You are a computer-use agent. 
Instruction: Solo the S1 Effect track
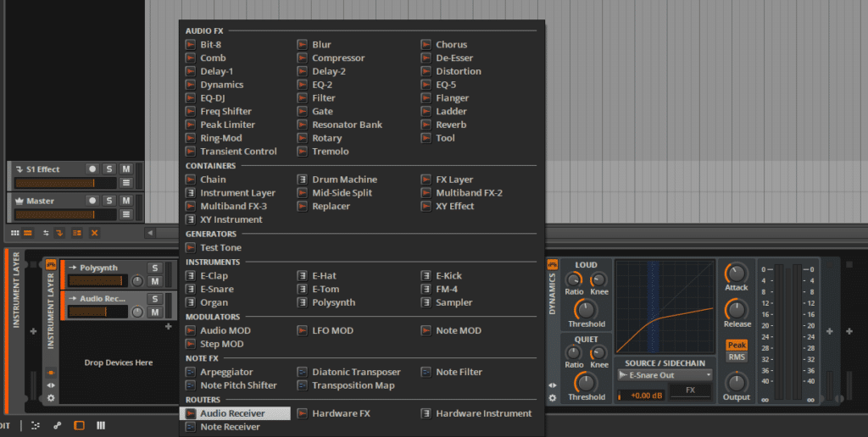tap(109, 169)
